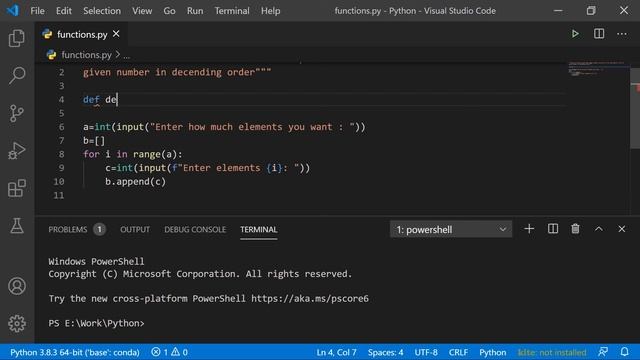Open the Extensions view

point(17,188)
